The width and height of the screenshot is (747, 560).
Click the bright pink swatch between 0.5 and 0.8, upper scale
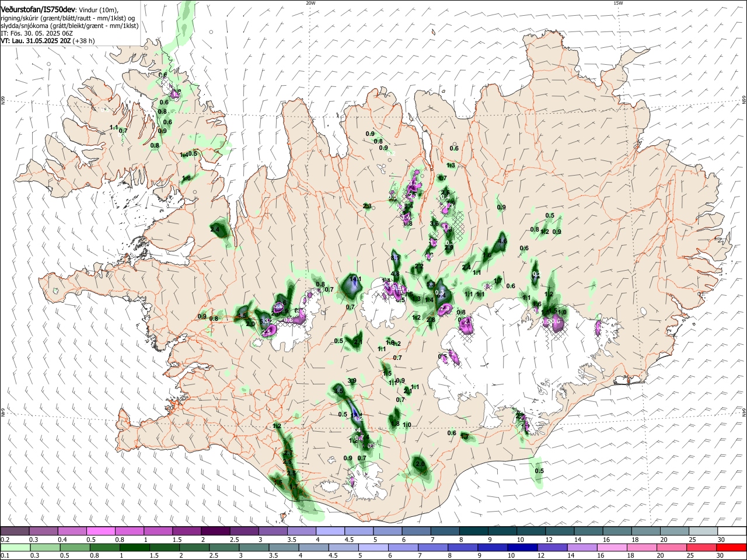click(x=100, y=531)
